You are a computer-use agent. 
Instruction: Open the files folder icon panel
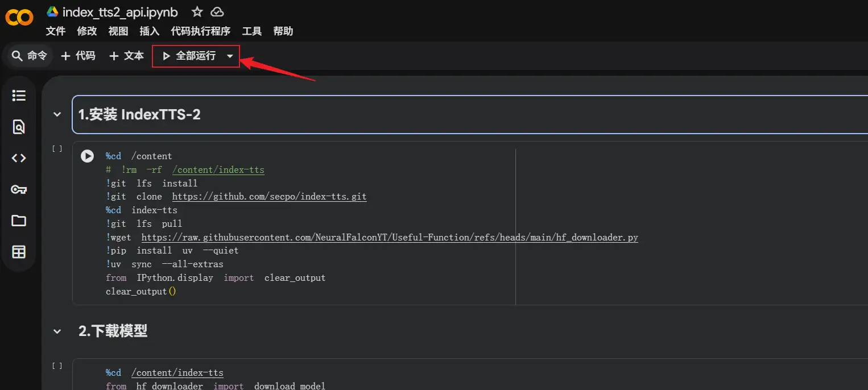(x=19, y=221)
